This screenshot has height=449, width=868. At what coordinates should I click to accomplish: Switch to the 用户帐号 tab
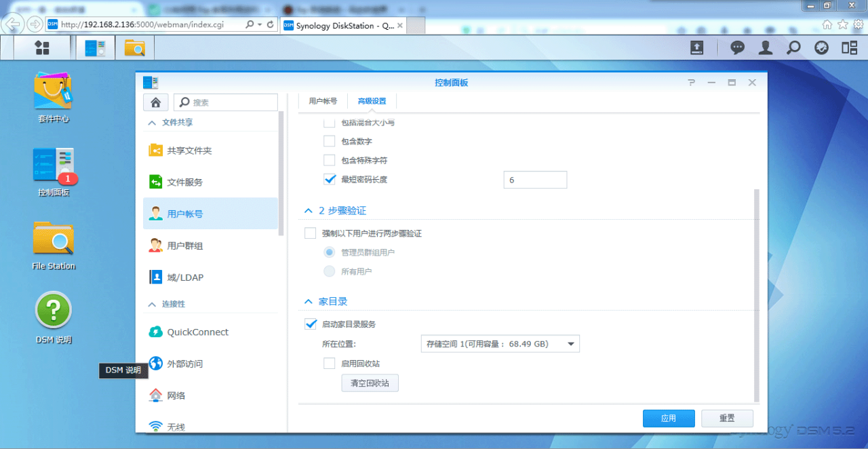coord(323,101)
